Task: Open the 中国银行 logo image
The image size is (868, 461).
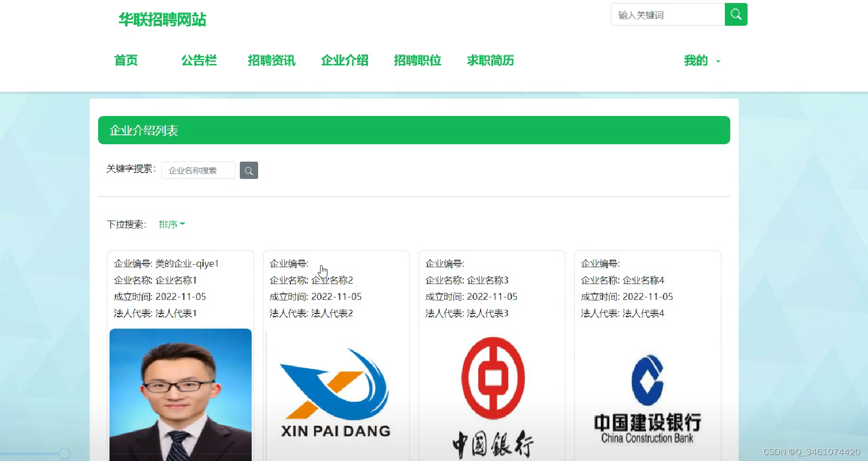Action: [x=492, y=397]
